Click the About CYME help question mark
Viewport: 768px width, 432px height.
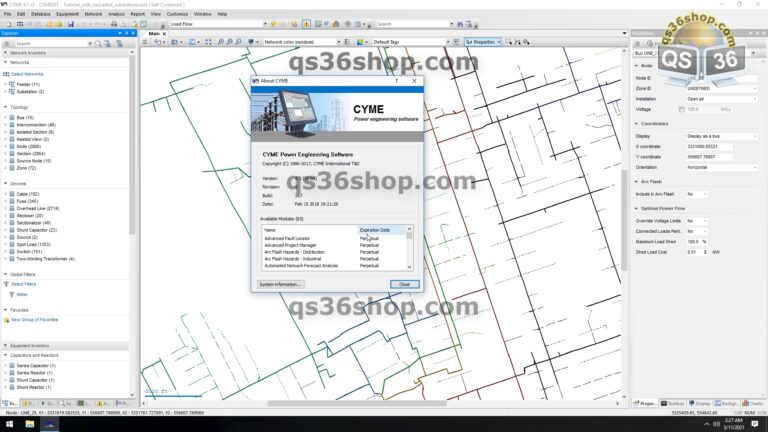397,81
